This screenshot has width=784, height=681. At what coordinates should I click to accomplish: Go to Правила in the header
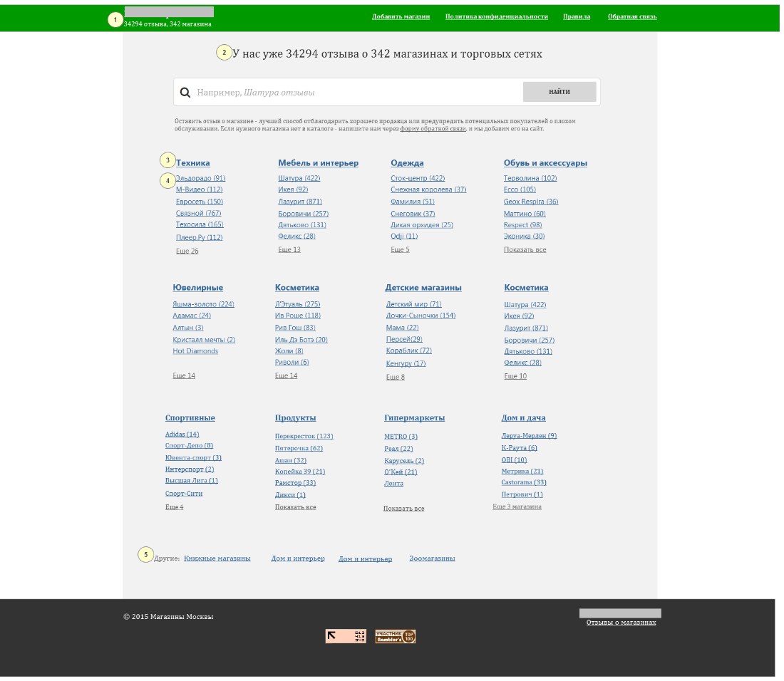[x=577, y=16]
